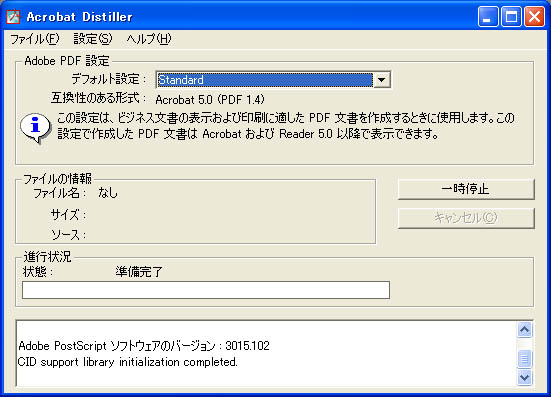
Task: Click the サイズ label
Action: tap(68, 214)
